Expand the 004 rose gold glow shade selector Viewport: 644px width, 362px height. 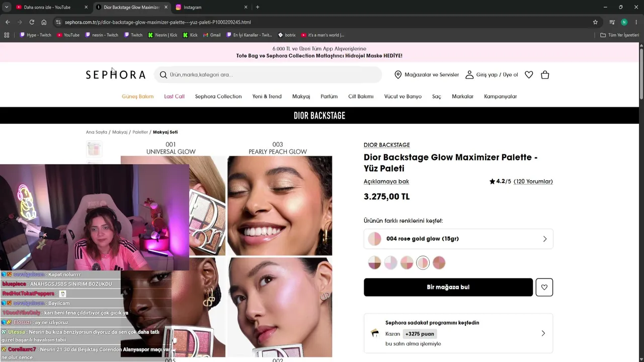tap(458, 239)
